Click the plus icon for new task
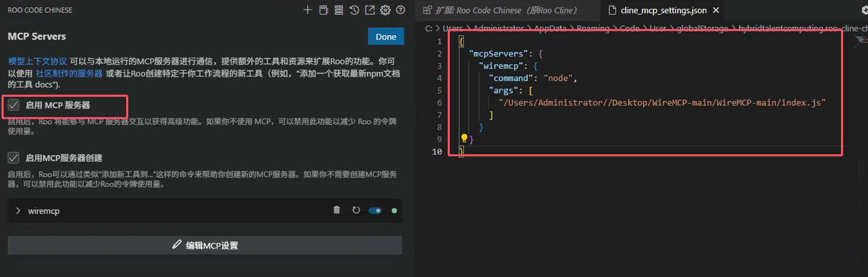 point(307,10)
